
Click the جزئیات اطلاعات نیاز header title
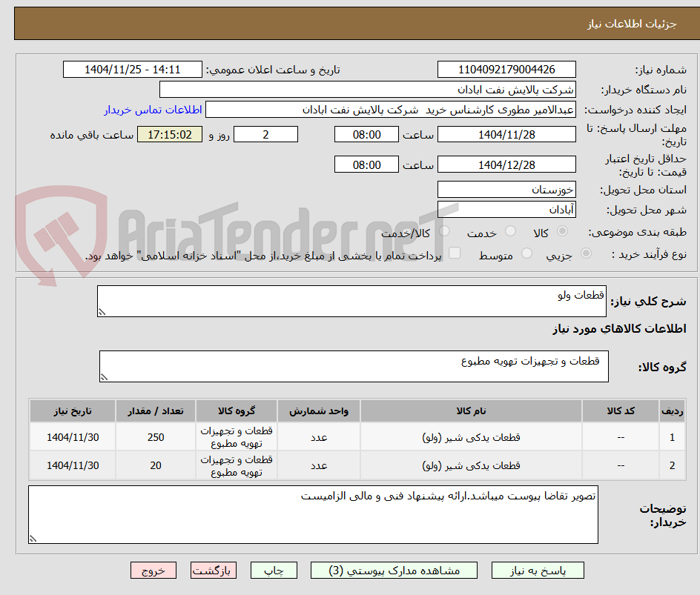[632, 24]
